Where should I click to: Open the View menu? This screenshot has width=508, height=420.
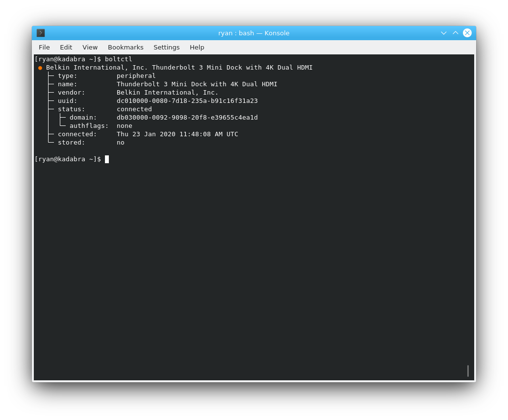(90, 48)
